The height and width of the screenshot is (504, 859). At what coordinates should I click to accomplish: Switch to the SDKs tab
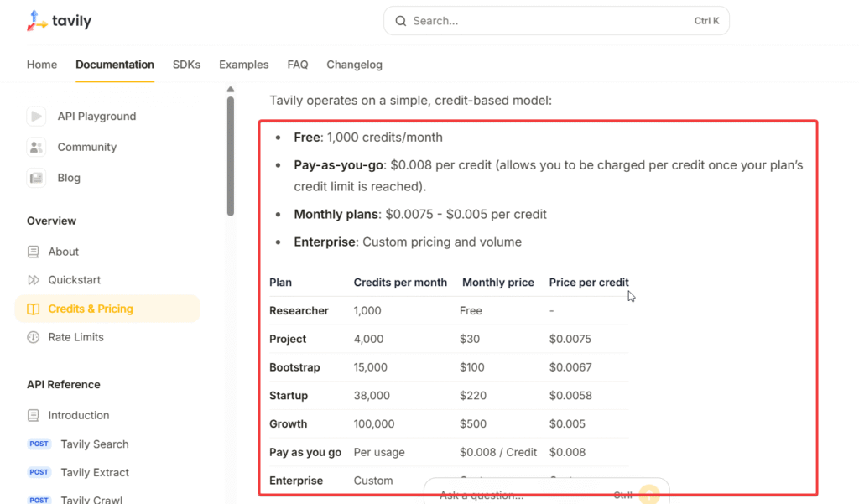pyautogui.click(x=186, y=65)
